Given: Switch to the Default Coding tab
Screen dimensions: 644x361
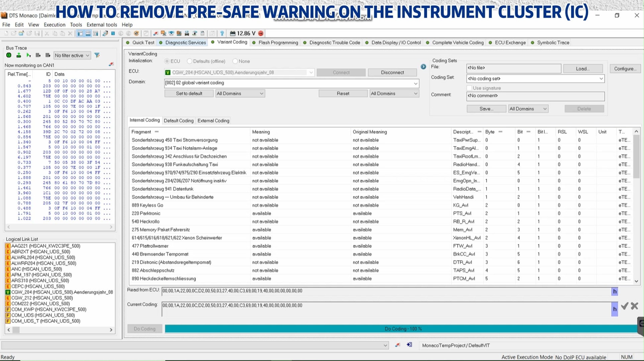Looking at the screenshot, I should tap(179, 121).
